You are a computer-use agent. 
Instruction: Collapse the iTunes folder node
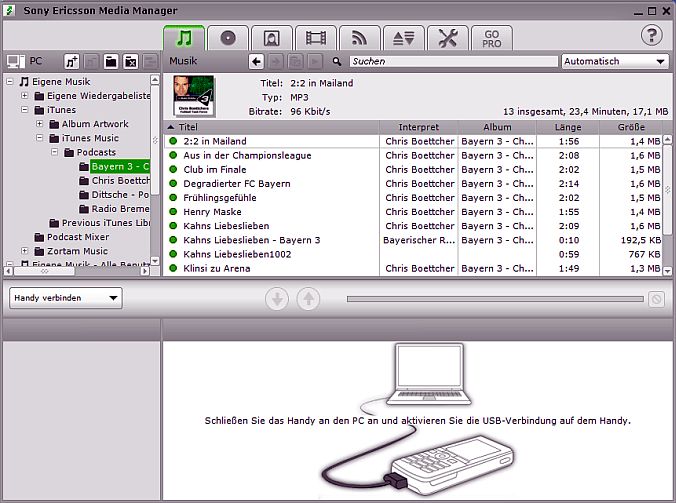(25, 110)
